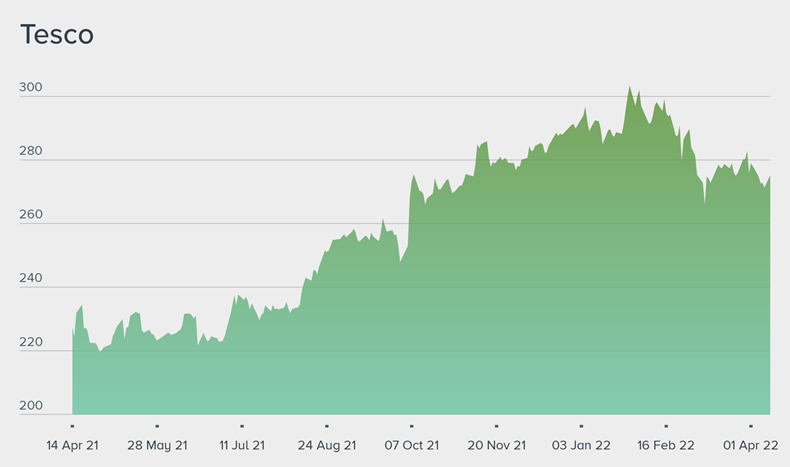Click the Tesco chart title
Viewport: 790px width, 467px height.
(x=57, y=35)
